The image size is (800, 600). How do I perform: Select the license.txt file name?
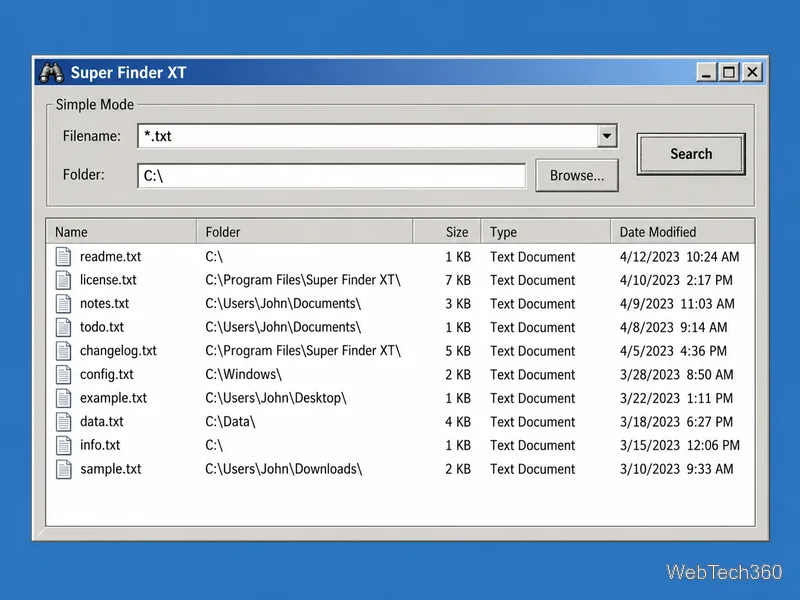tap(108, 280)
